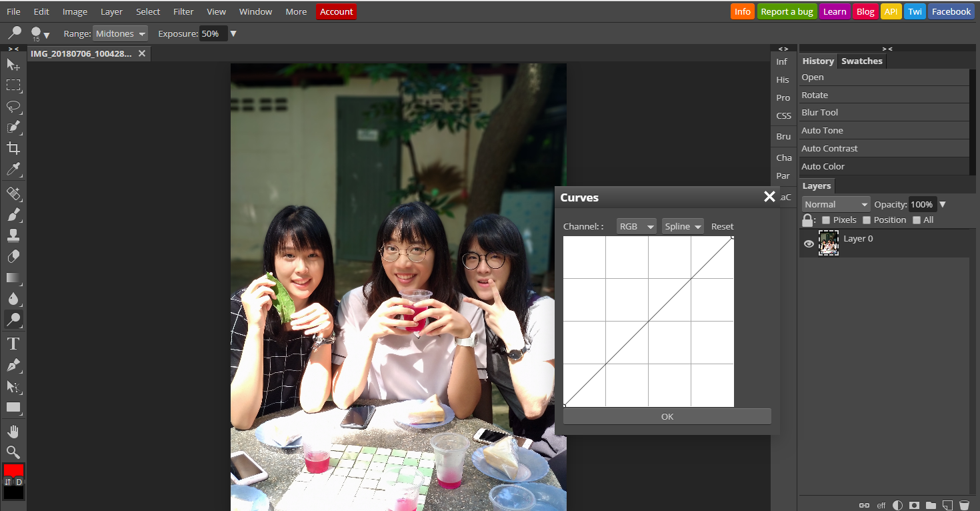Click the red Account button
Screen dimensions: 980x511
336,11
